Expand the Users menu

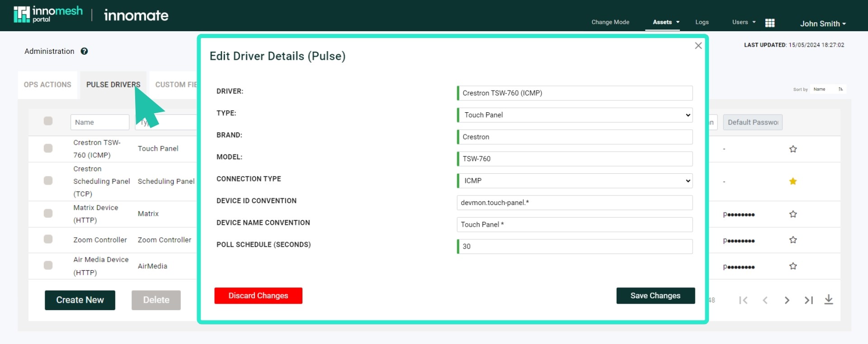tap(744, 22)
